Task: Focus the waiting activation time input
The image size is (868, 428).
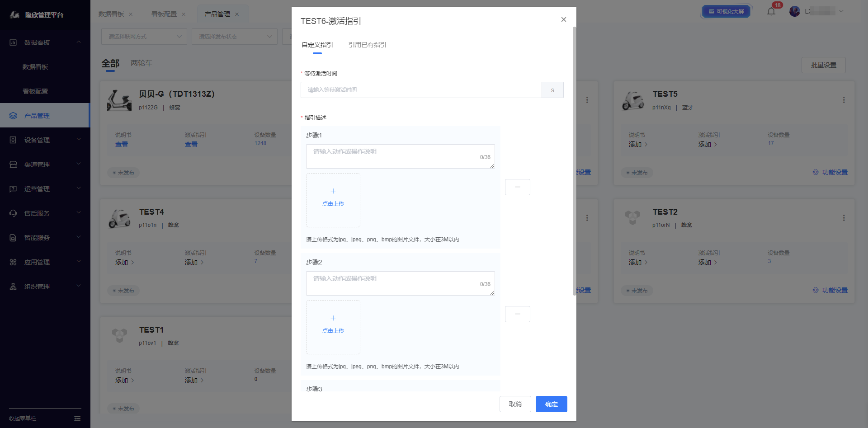Action: (421, 90)
